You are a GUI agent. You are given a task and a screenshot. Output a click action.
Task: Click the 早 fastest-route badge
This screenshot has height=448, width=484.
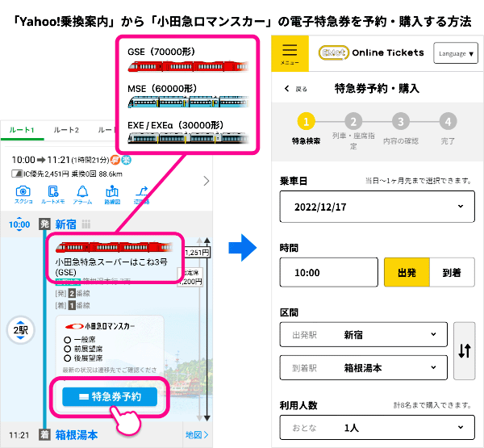point(115,160)
